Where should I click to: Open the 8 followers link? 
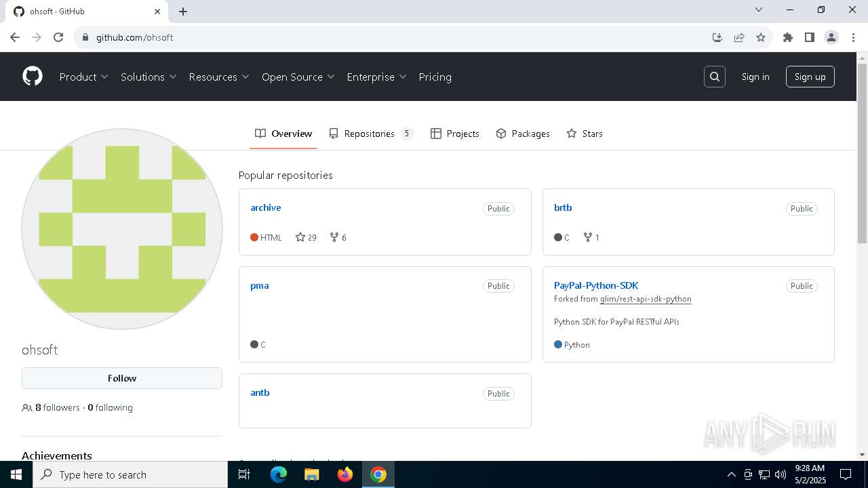point(57,407)
